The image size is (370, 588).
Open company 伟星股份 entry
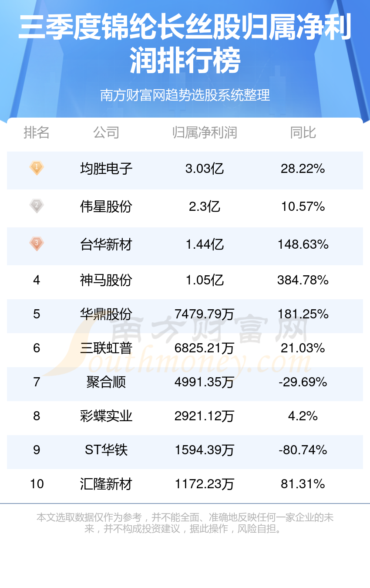coord(106,206)
